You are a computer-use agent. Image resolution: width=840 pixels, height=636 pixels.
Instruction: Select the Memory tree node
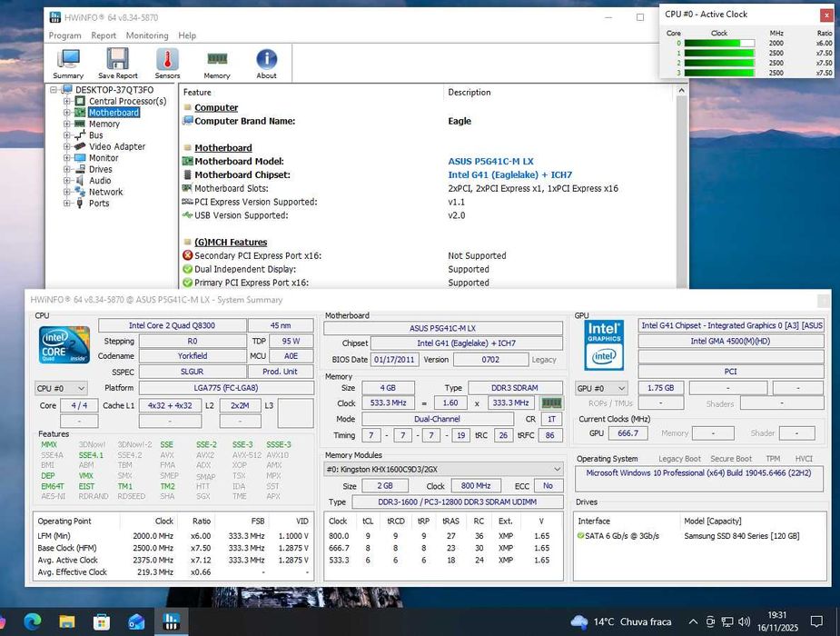click(104, 124)
